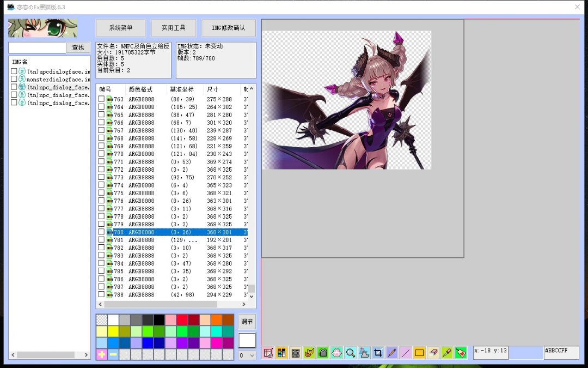Open the 系统菜单 system menu
588x368 pixels.
coord(120,28)
